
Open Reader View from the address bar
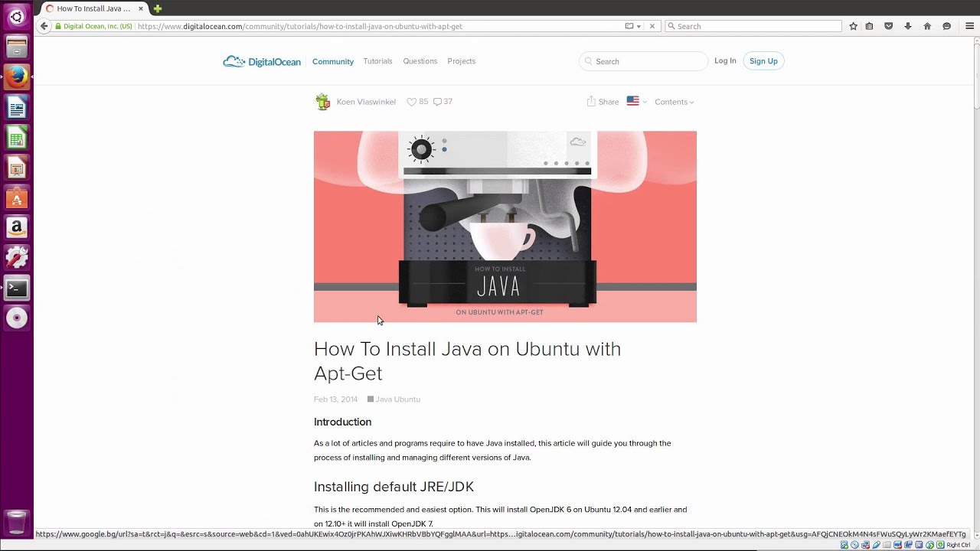(x=629, y=26)
